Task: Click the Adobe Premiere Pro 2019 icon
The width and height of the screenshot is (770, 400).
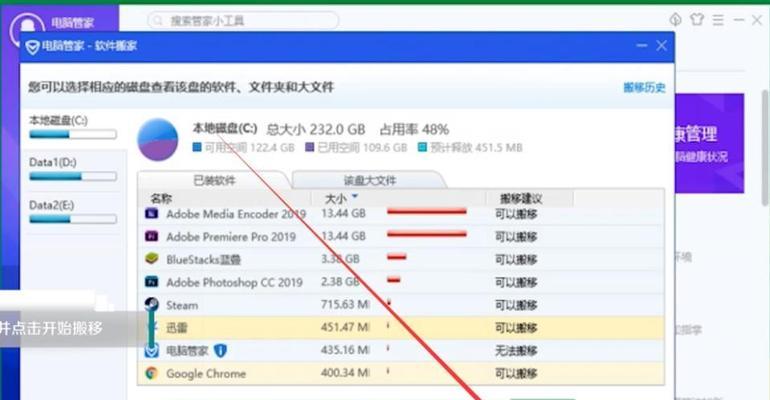Action: click(x=151, y=237)
